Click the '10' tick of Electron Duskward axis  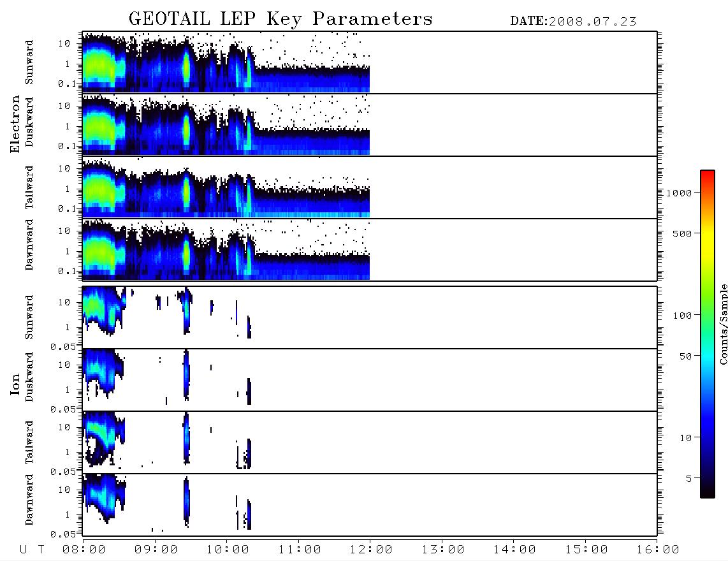click(64, 106)
